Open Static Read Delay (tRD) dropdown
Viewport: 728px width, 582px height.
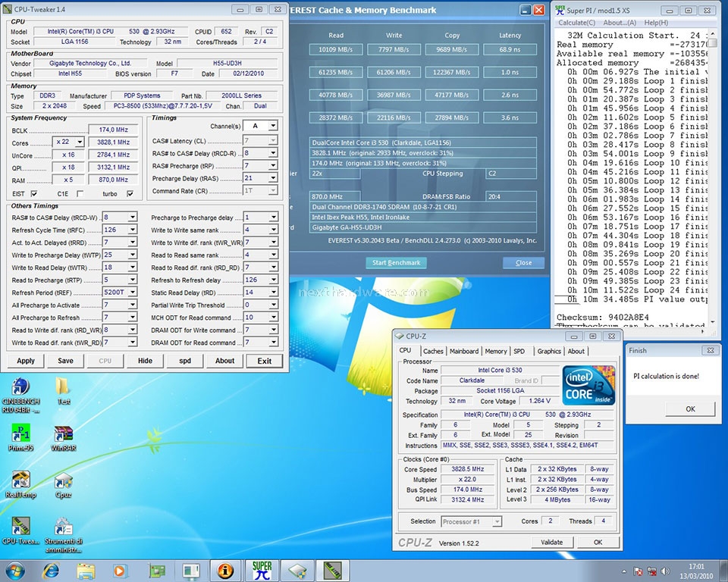(273, 293)
